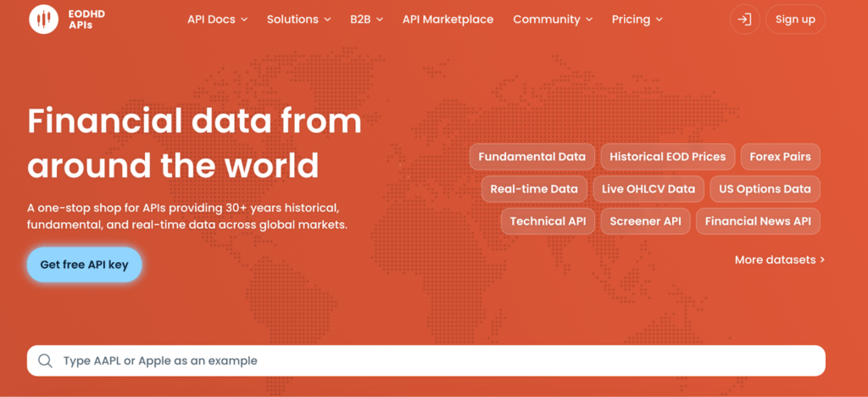This screenshot has width=868, height=397.
Task: Click the login arrow icon button
Action: pos(745,20)
